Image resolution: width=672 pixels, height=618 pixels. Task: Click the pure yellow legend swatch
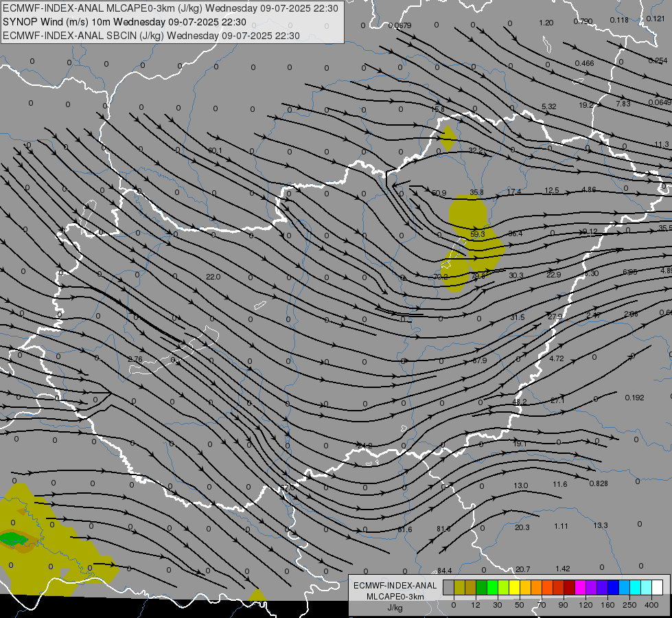(515, 588)
